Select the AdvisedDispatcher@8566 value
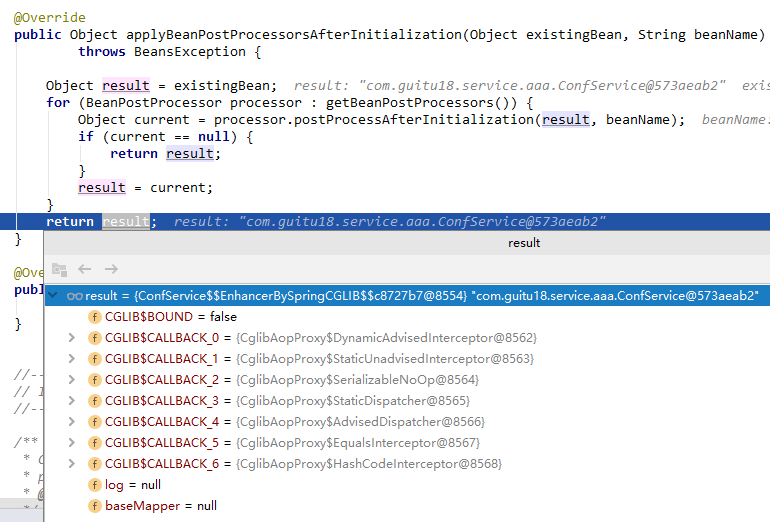The width and height of the screenshot is (770, 522). coord(360,422)
